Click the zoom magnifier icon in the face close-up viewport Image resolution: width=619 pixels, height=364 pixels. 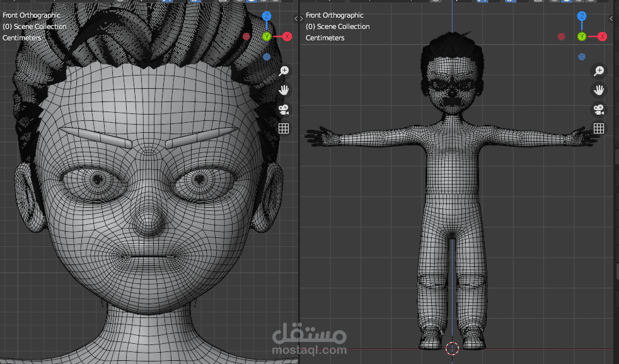tap(284, 71)
